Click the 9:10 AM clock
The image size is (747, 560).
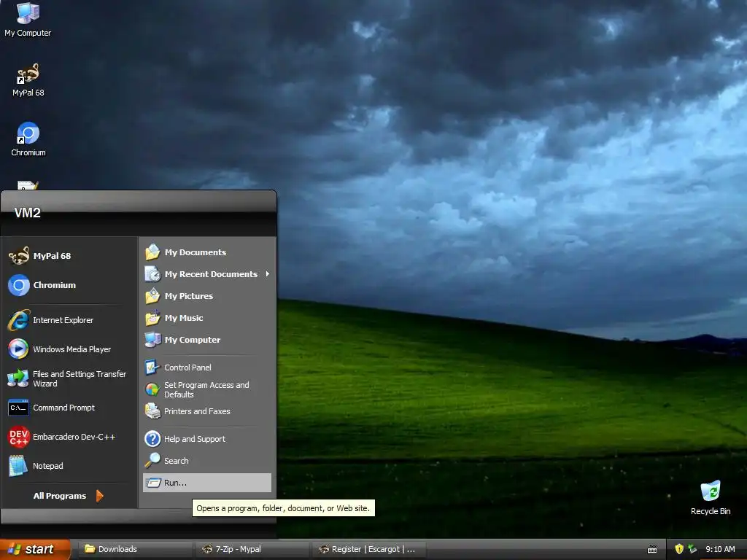point(720,549)
